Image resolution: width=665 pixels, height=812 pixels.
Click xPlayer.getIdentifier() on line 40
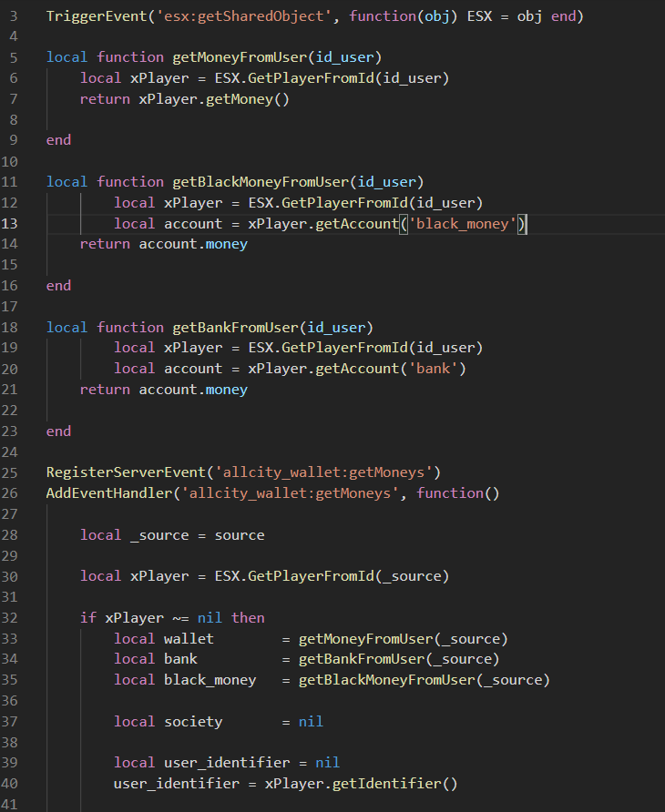362,784
